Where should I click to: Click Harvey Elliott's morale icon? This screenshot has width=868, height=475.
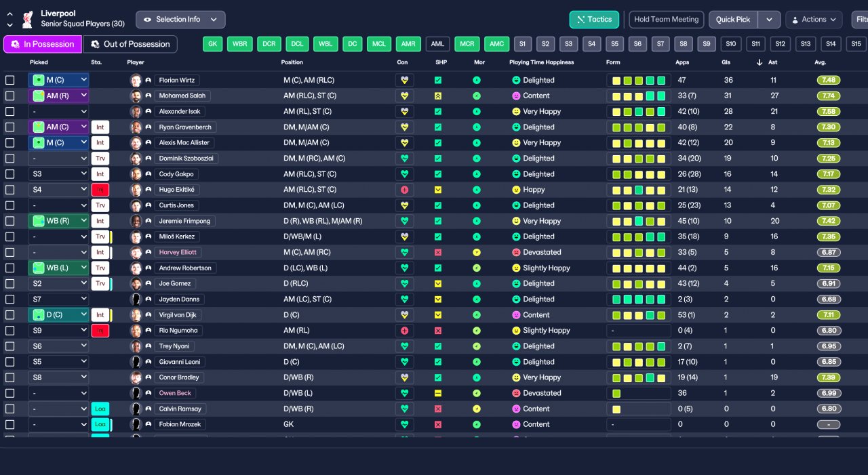click(x=477, y=252)
